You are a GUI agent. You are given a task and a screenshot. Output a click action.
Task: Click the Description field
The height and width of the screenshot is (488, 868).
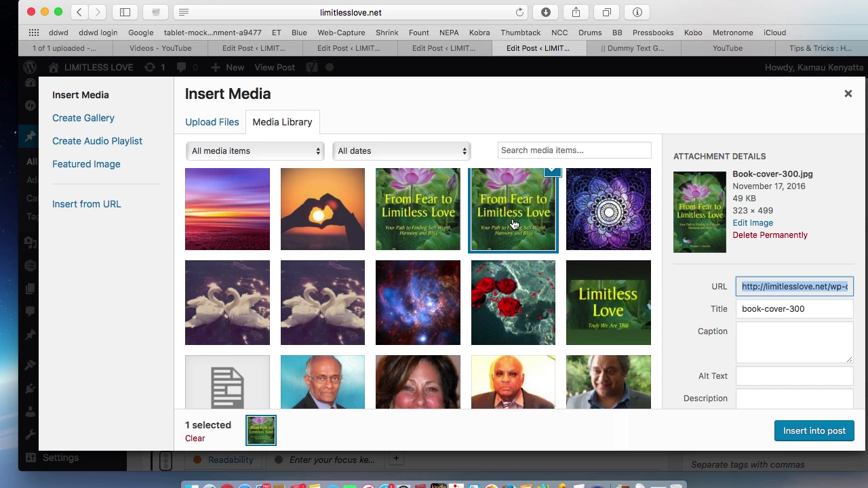click(794, 399)
